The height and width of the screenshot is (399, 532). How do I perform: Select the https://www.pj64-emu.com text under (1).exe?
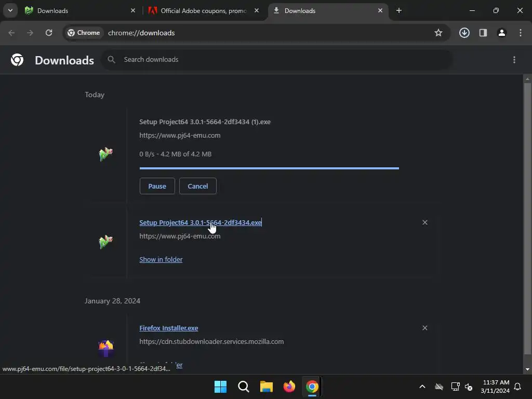[x=180, y=136]
